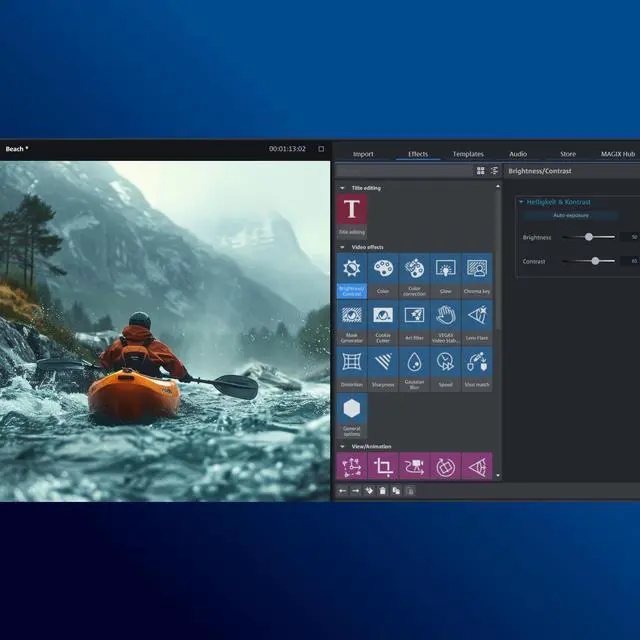The width and height of the screenshot is (640, 640).
Task: Open the Chroma key effect
Action: click(477, 276)
